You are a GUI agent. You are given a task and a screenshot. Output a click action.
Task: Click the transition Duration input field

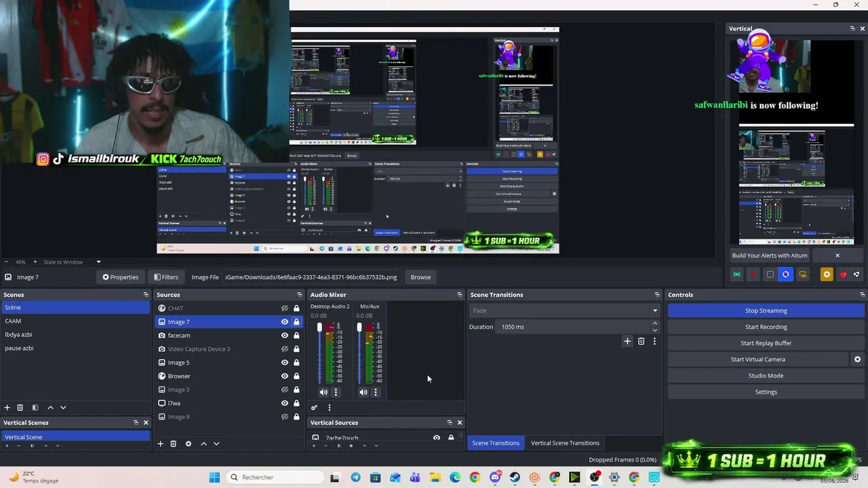click(x=574, y=327)
